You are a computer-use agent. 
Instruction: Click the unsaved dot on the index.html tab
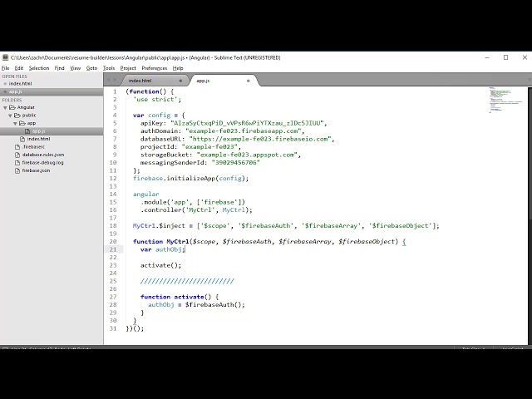180,81
